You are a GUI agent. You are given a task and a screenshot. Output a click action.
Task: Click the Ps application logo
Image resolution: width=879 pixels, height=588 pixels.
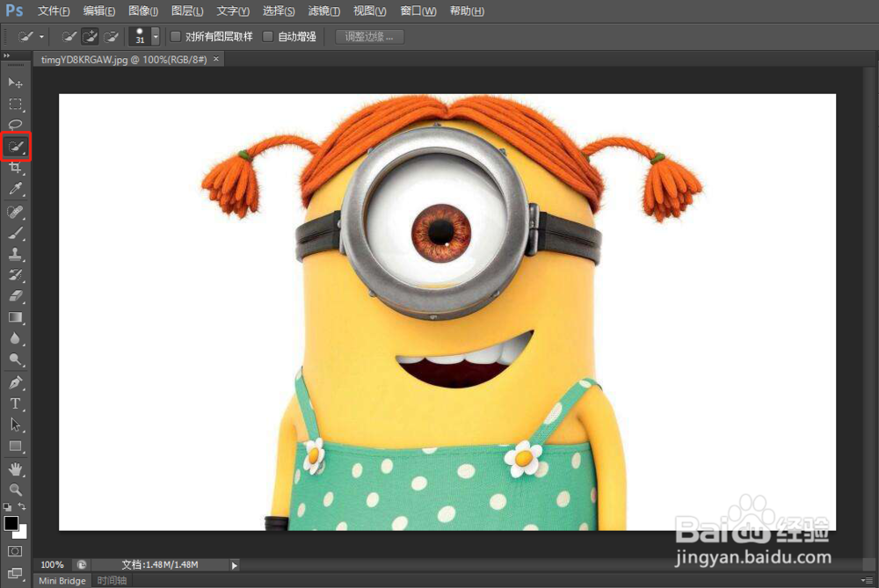14,11
